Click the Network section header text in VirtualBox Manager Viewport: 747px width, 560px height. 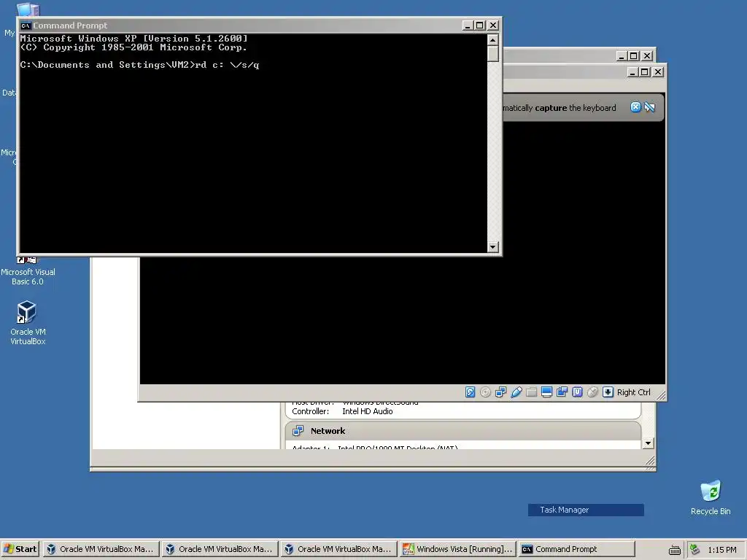pos(328,430)
